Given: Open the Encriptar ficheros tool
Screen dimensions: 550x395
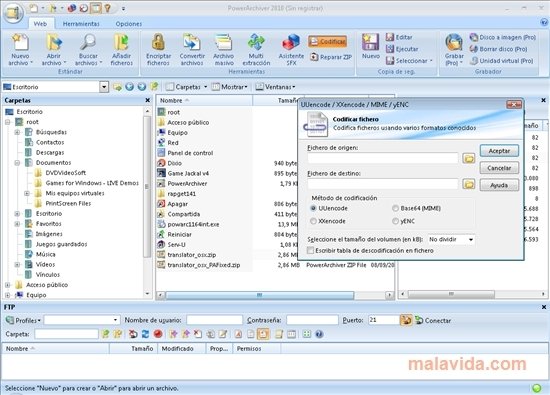Looking at the screenshot, I should tap(158, 49).
